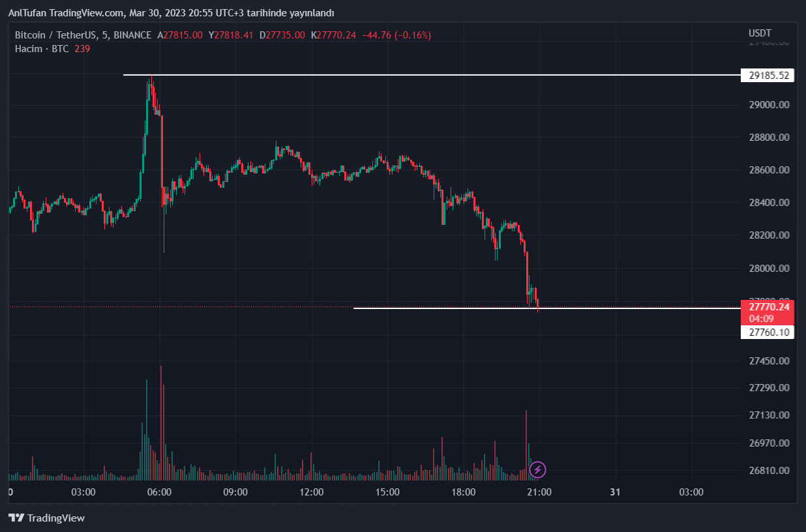Click the 28000.00 price scale label
Viewport: 806px width, 532px height.
(x=769, y=268)
